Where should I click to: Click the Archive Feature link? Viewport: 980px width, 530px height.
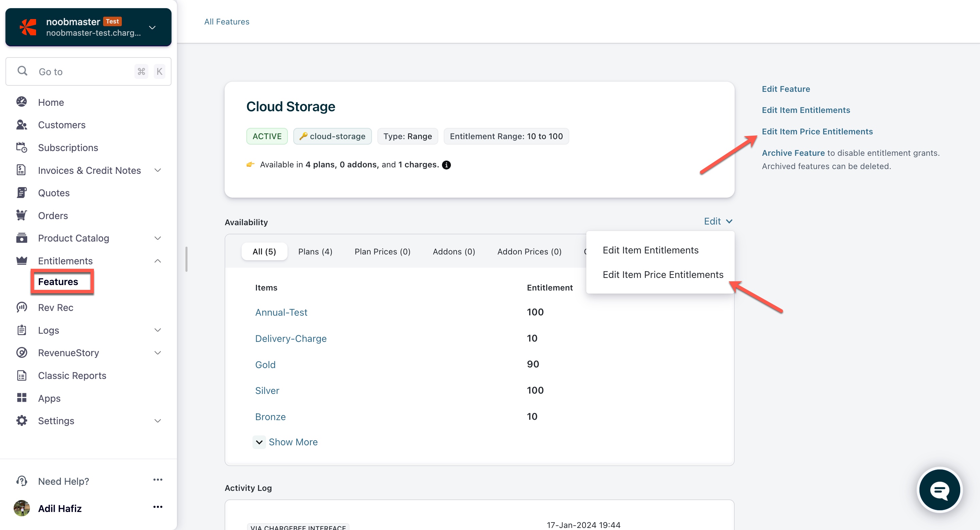click(x=793, y=153)
